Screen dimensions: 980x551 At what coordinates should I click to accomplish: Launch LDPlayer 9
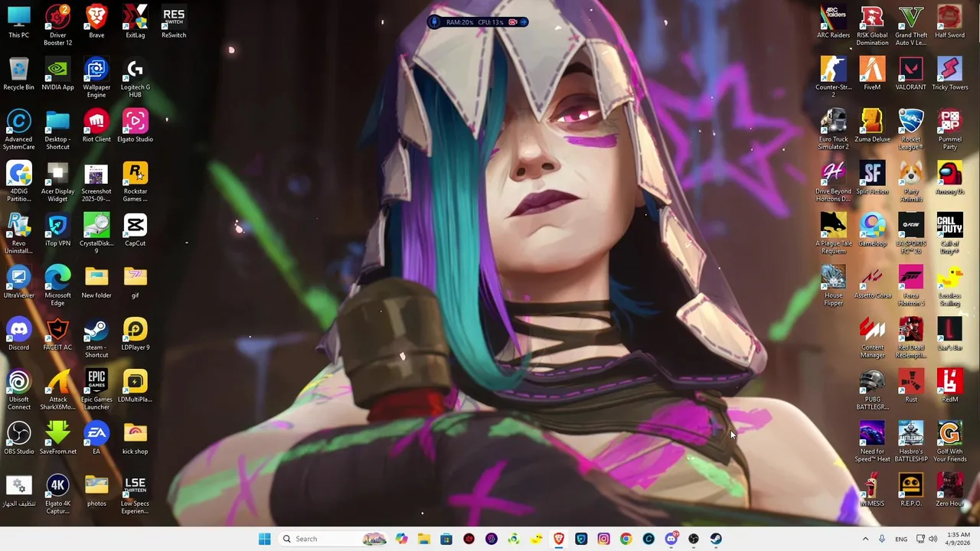[136, 334]
